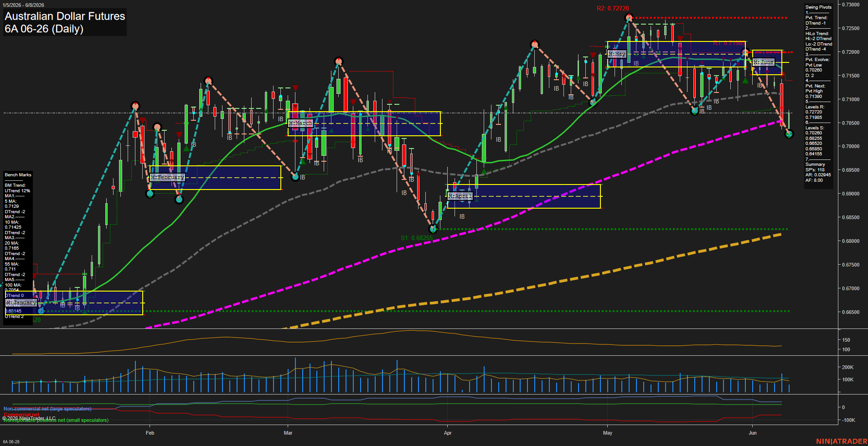Click the Pvt Low 0.70260 evolve entry
868x446 pixels.
(814, 67)
